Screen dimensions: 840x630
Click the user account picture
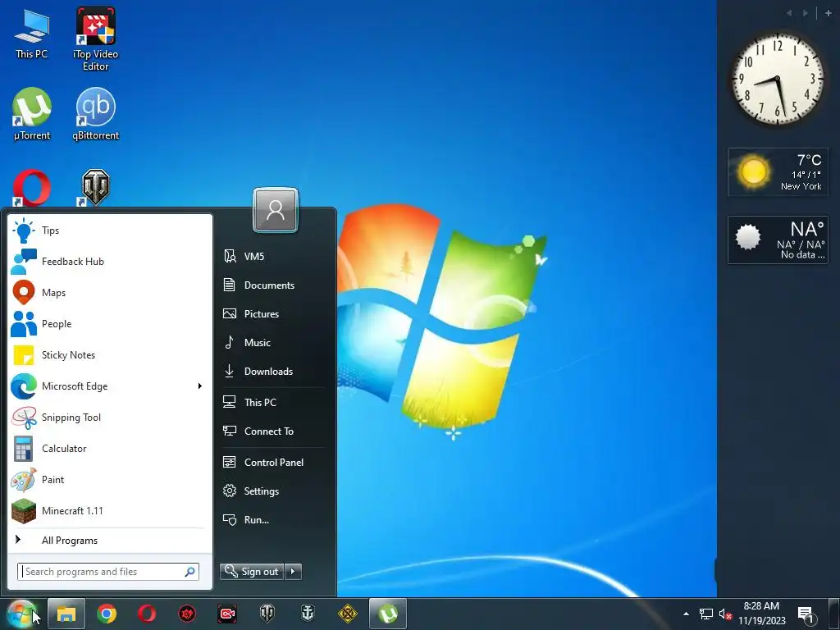point(276,210)
